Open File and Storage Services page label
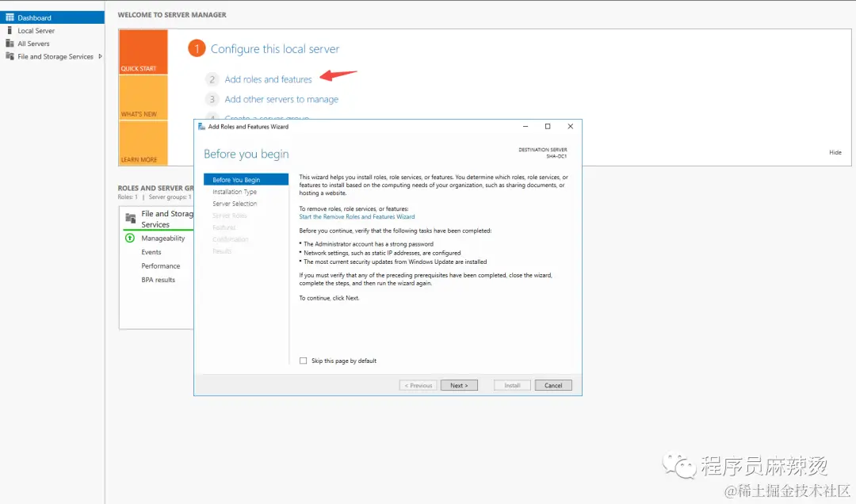 pos(55,57)
